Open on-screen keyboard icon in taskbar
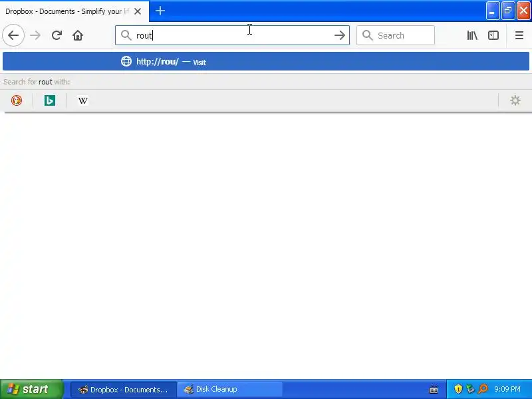 pos(434,389)
